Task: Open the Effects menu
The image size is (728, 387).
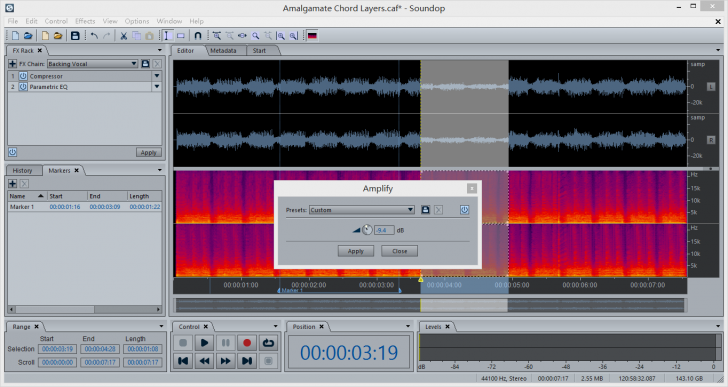Action: click(x=85, y=21)
